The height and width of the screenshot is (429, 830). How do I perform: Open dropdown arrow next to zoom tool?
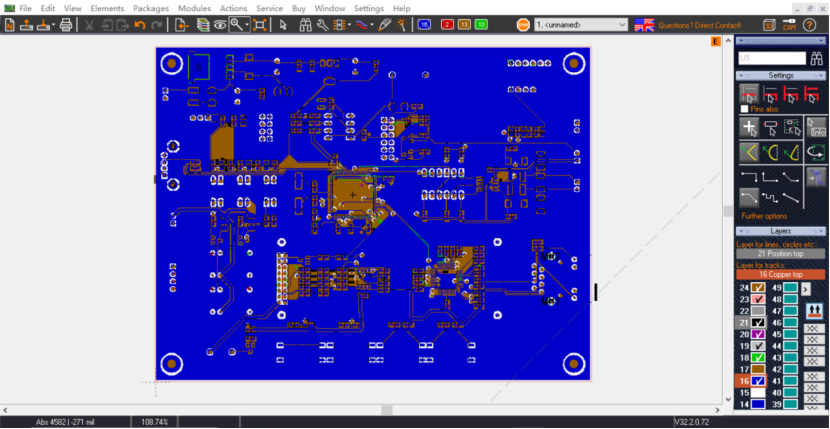pos(247,24)
